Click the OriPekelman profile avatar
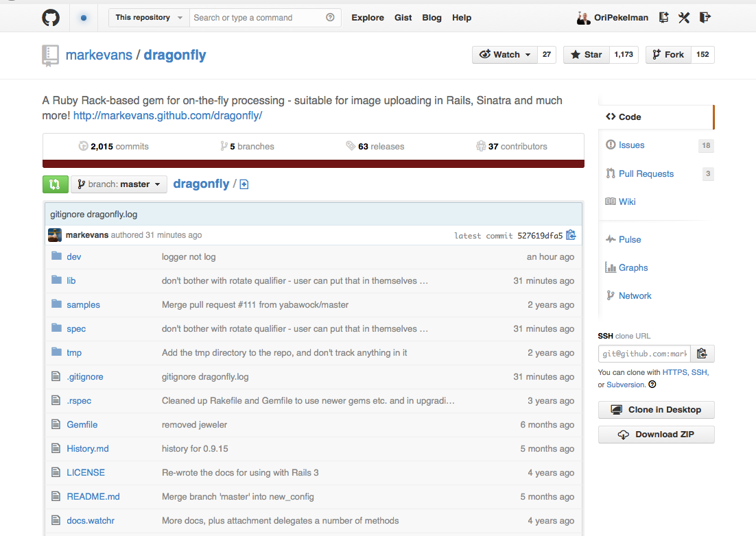Screen dimensions: 756x536 583,18
